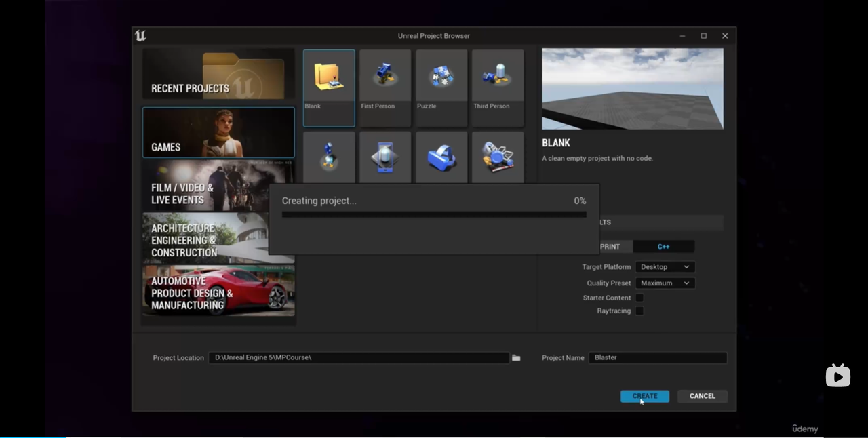Viewport: 868px width, 438px height.
Task: Maximize the Unreal Project Browser window
Action: [x=704, y=36]
